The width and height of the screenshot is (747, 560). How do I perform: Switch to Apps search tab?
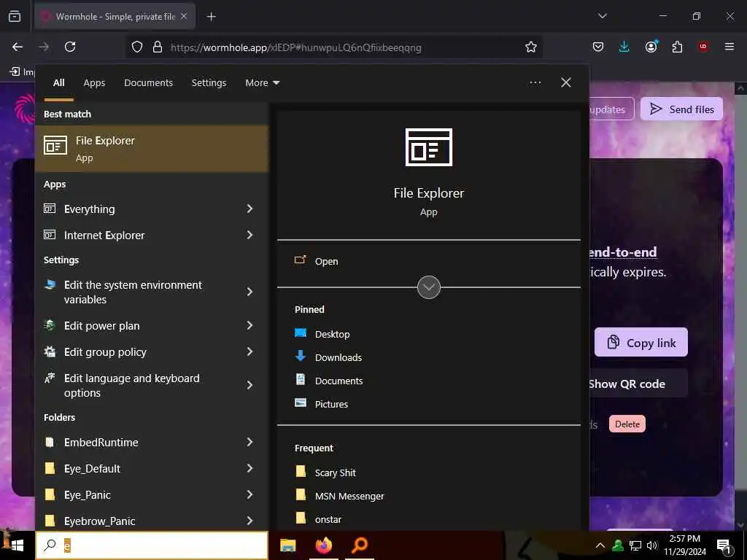point(94,83)
